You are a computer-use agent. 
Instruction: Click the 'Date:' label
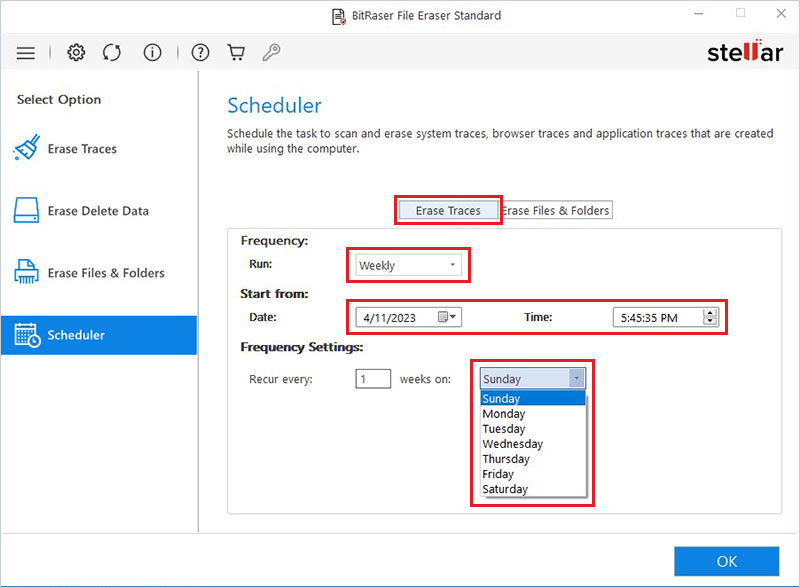coord(262,317)
